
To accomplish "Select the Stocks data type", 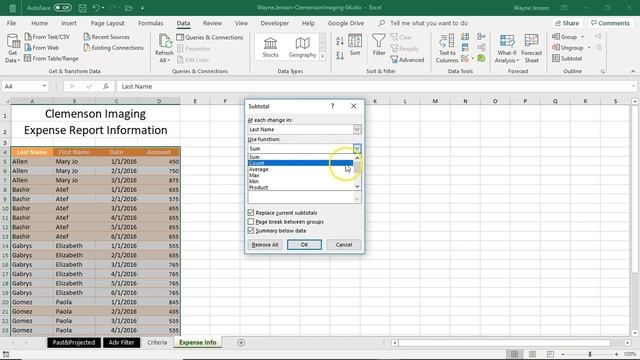I will [x=270, y=47].
